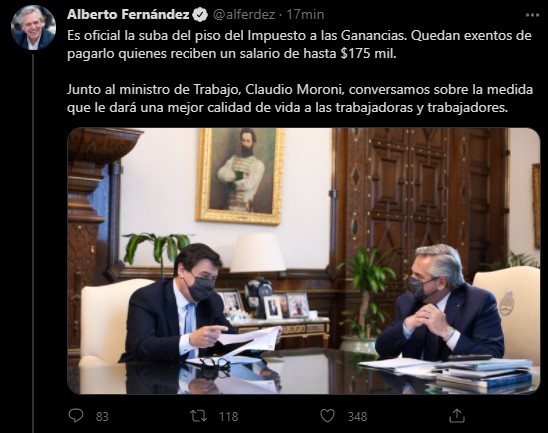Enlarge the attached meeting photo

304,261
